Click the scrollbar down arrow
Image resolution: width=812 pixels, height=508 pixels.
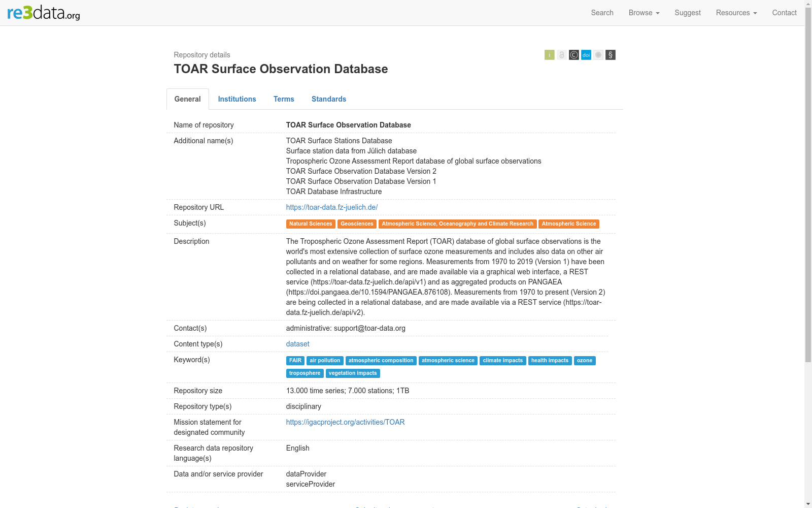pyautogui.click(x=808, y=504)
